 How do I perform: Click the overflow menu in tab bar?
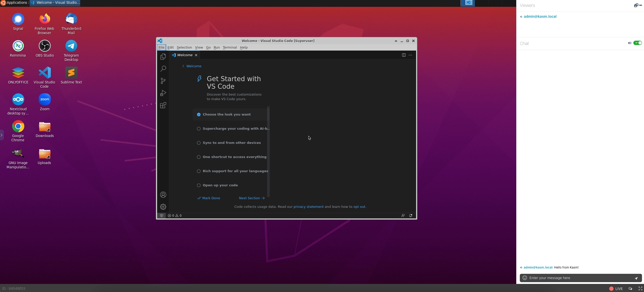coord(410,55)
